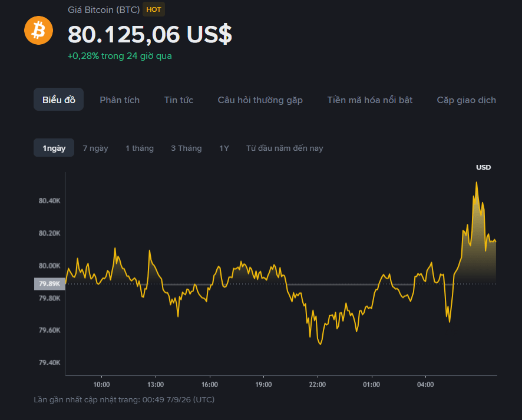The height and width of the screenshot is (420, 522).
Task: Click the 79.80K y-axis label
Action: (x=49, y=298)
